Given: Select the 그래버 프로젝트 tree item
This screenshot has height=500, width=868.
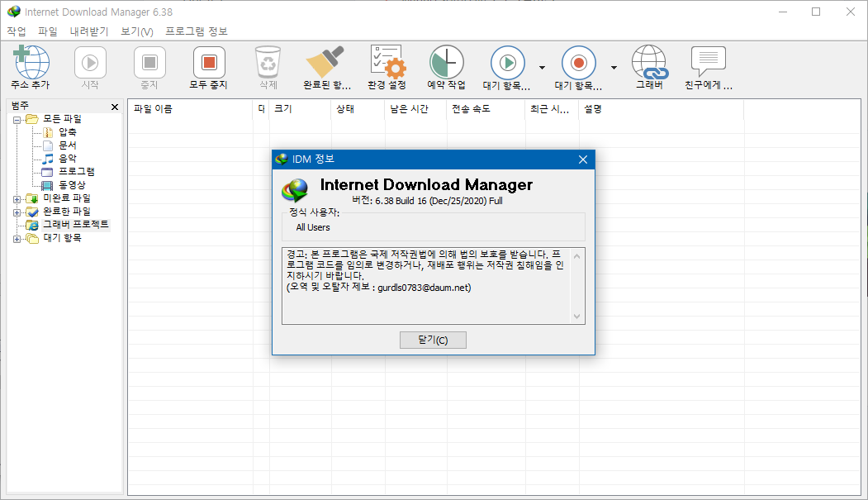Looking at the screenshot, I should pos(76,224).
